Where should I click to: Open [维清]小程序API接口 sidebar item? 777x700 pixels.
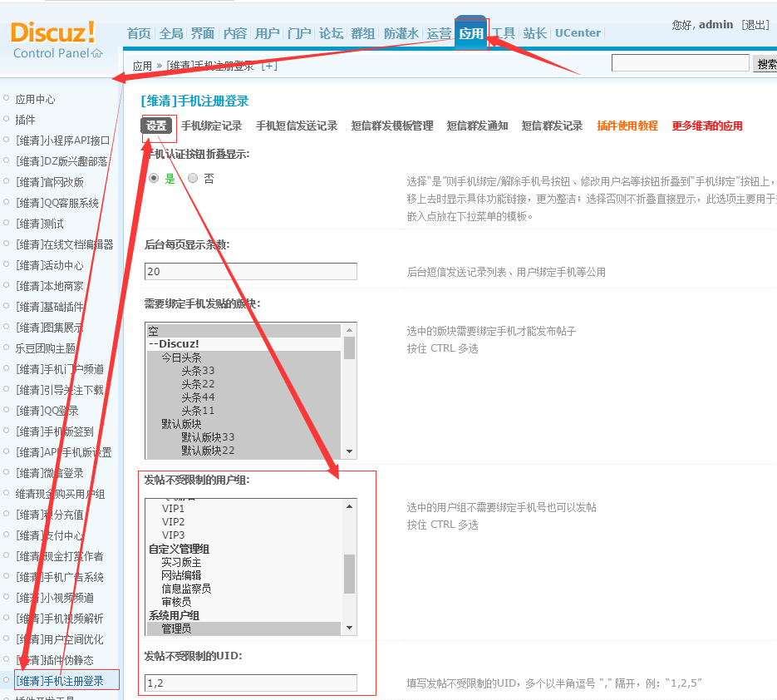[62, 140]
